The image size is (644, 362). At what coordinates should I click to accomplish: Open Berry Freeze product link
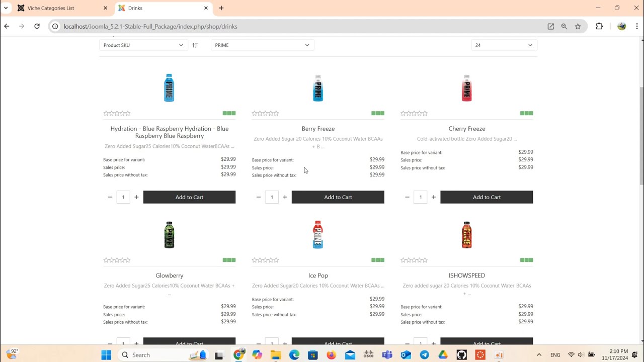(x=318, y=129)
